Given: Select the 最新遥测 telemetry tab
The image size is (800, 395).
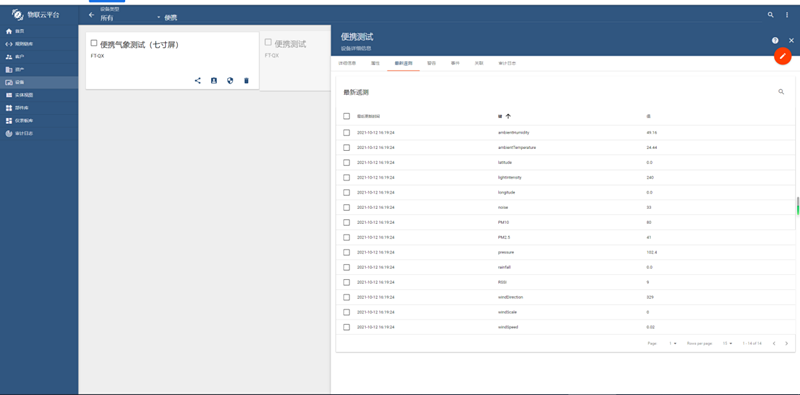Looking at the screenshot, I should click(403, 63).
